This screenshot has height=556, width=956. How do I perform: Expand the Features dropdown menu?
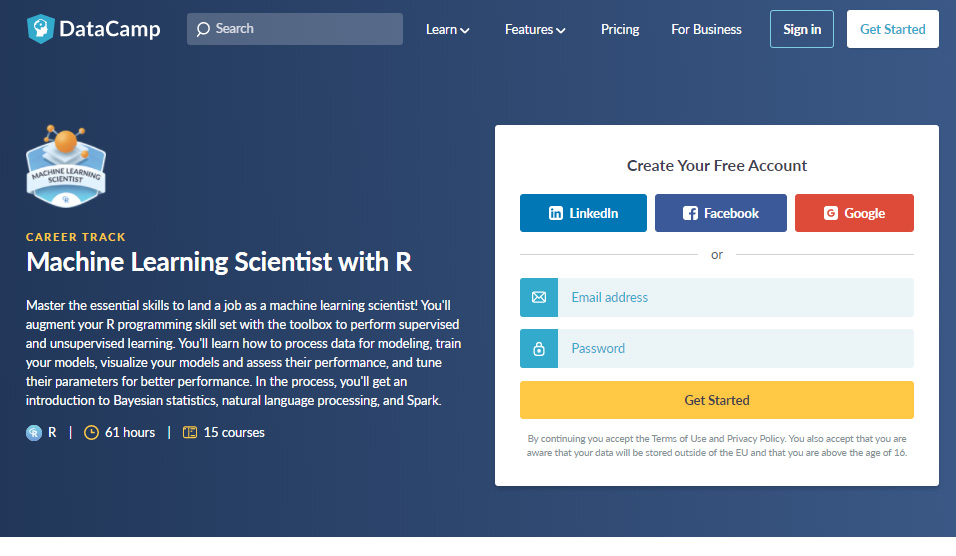point(535,29)
